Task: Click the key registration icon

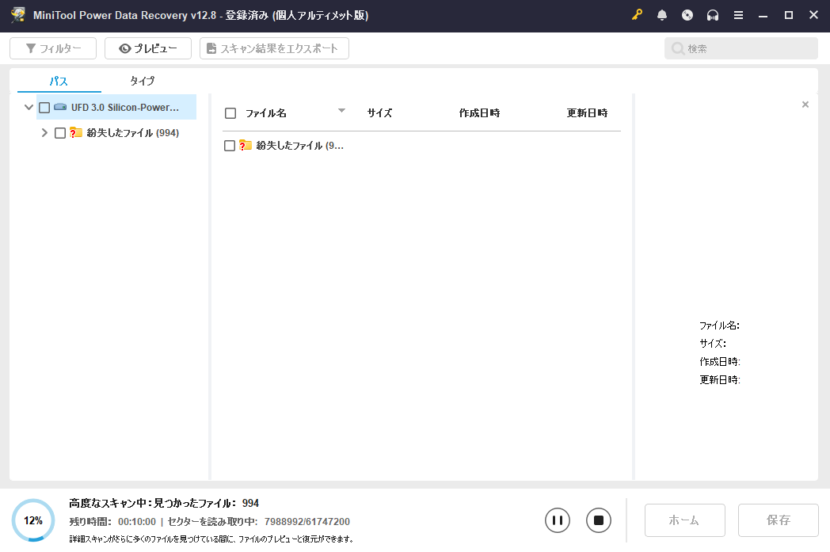Action: point(637,15)
